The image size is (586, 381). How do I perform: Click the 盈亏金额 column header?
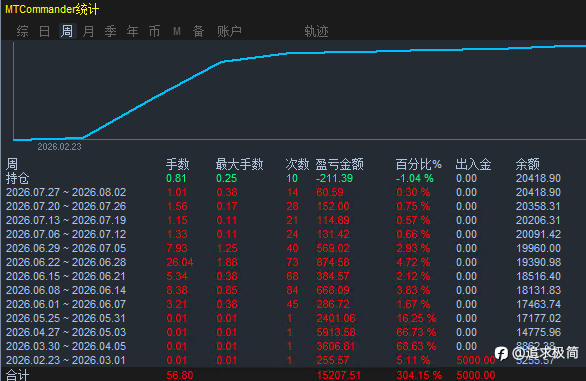[x=339, y=164]
